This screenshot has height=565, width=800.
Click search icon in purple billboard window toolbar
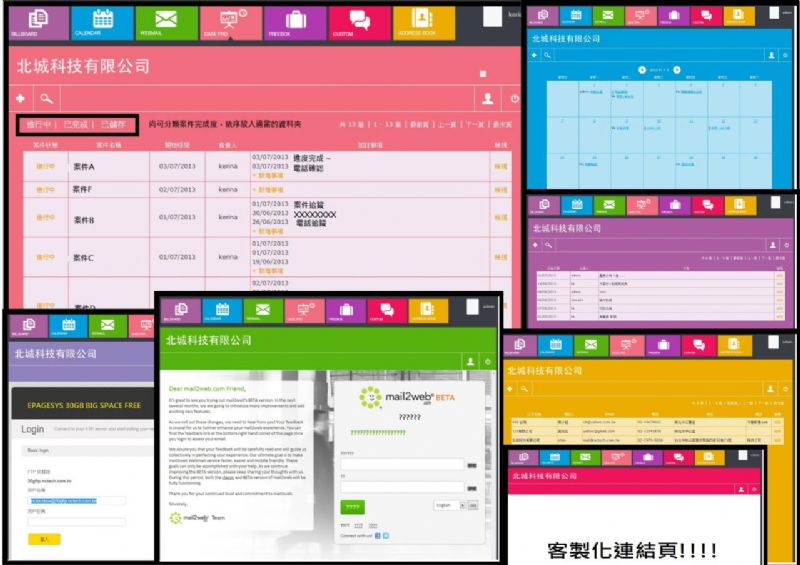pyautogui.click(x=548, y=245)
